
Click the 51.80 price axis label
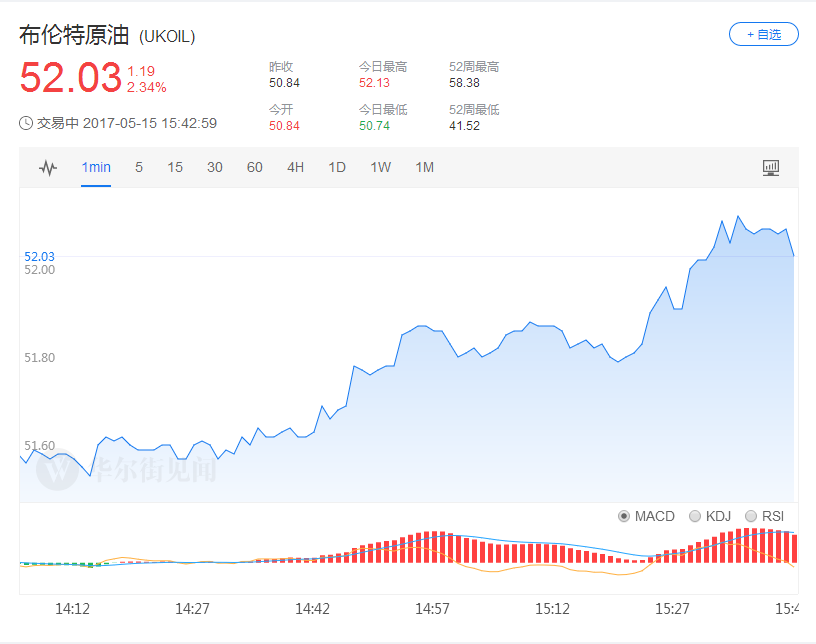click(40, 358)
